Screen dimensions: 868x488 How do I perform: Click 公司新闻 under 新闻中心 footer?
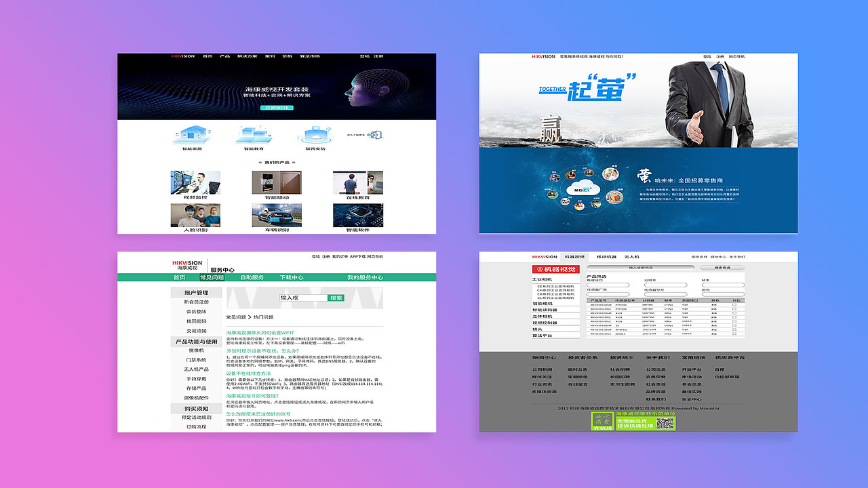pos(542,369)
